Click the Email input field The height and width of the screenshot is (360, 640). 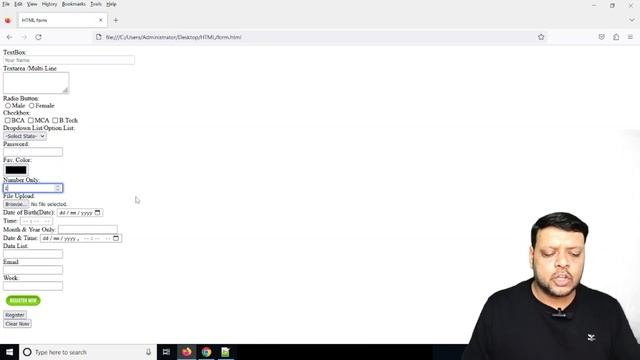point(33,270)
